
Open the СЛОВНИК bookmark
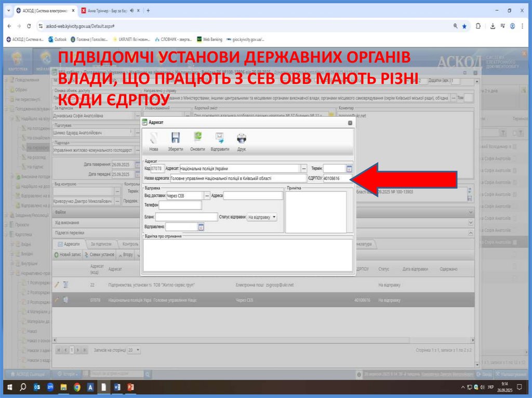click(x=173, y=39)
